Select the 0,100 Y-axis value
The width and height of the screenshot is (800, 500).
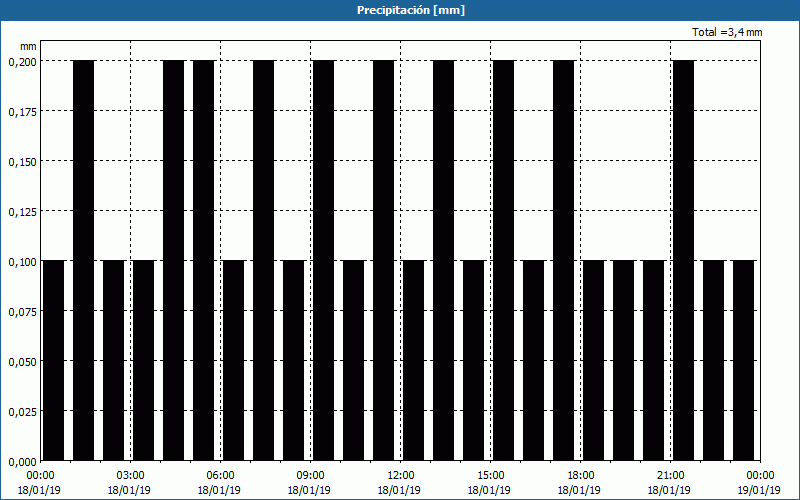tap(23, 261)
